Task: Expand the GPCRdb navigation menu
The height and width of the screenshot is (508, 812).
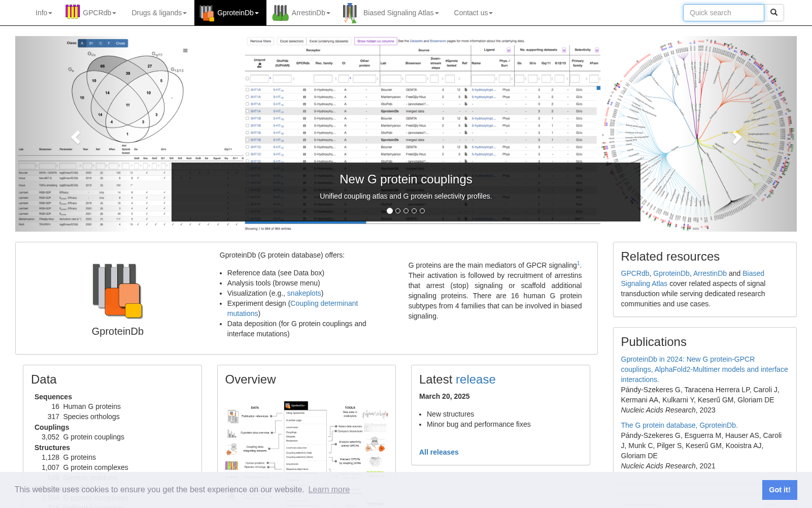Action: coord(91,13)
